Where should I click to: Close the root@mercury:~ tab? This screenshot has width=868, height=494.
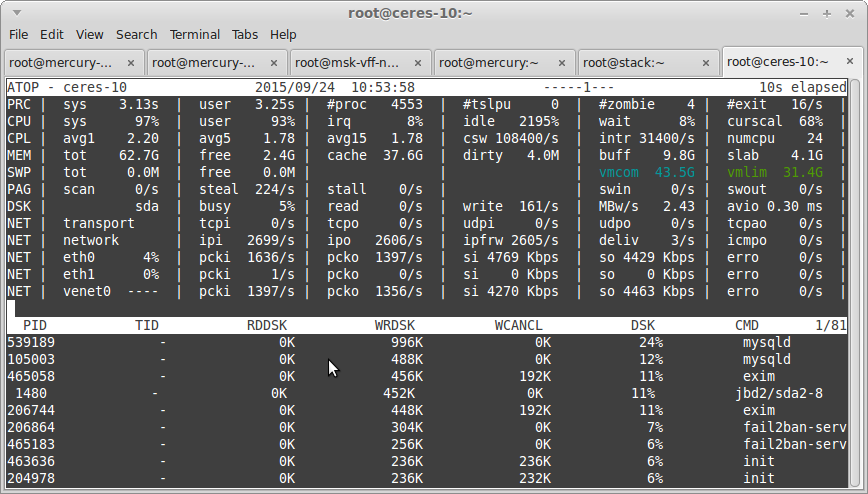(562, 63)
